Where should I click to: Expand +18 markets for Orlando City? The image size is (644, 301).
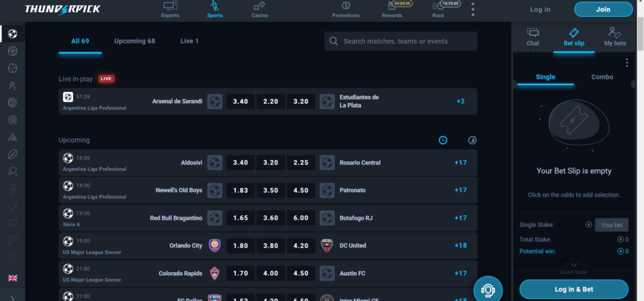(x=460, y=246)
